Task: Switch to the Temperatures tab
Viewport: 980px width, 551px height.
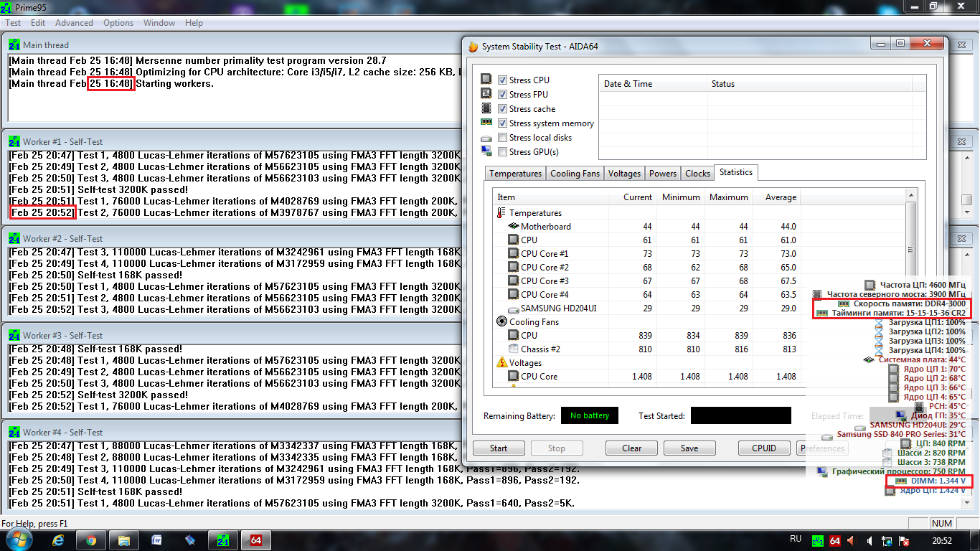Action: point(515,174)
